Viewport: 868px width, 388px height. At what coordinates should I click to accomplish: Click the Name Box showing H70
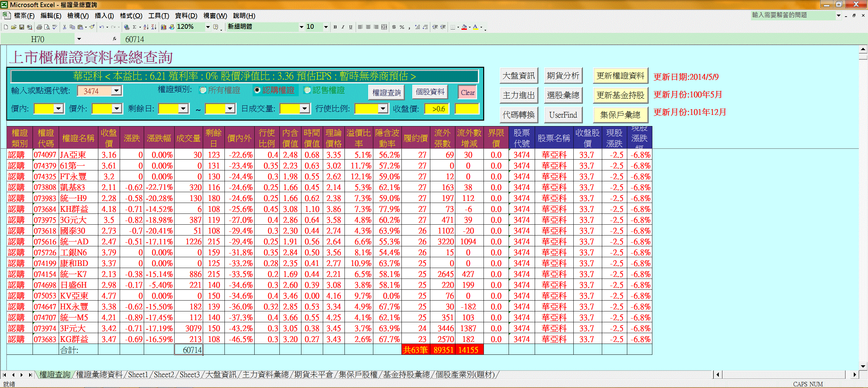click(38, 39)
